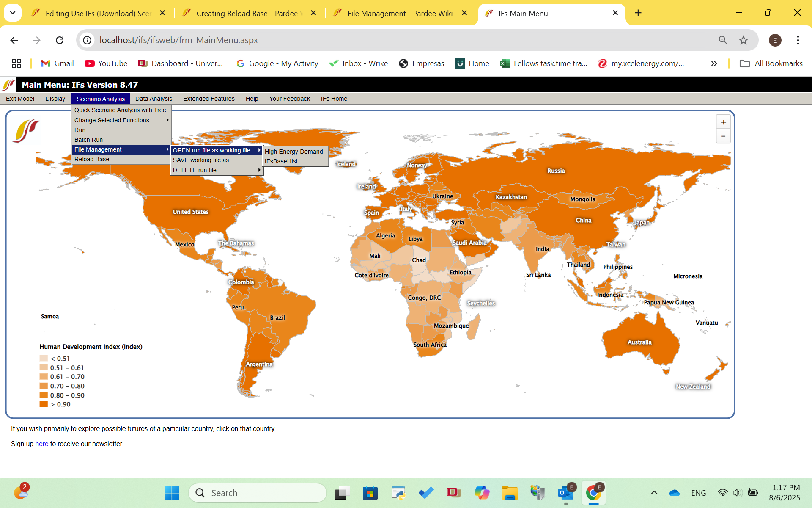
Task: Click the Windows Start button
Action: point(172,493)
